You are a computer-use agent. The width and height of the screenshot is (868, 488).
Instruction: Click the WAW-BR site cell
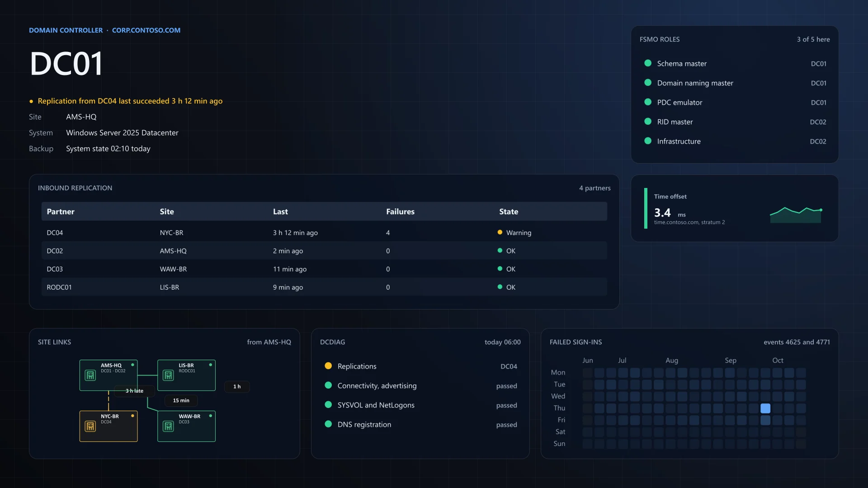(173, 269)
